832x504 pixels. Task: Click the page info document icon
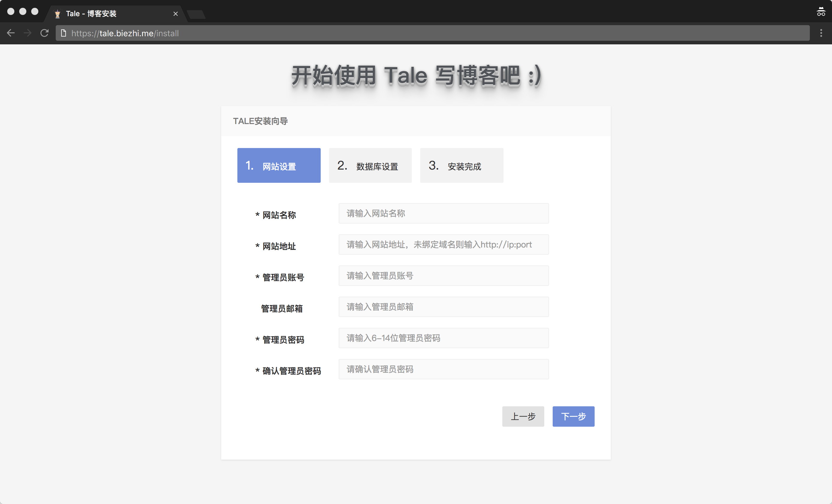[x=63, y=33]
